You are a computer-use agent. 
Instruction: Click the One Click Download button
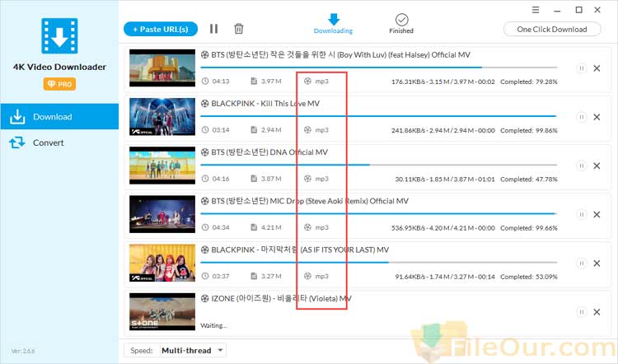(x=552, y=29)
